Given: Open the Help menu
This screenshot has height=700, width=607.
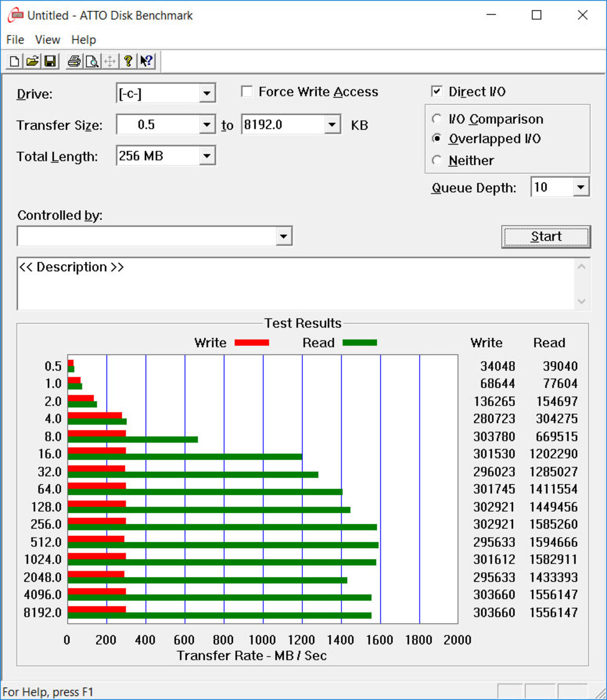Looking at the screenshot, I should (83, 40).
